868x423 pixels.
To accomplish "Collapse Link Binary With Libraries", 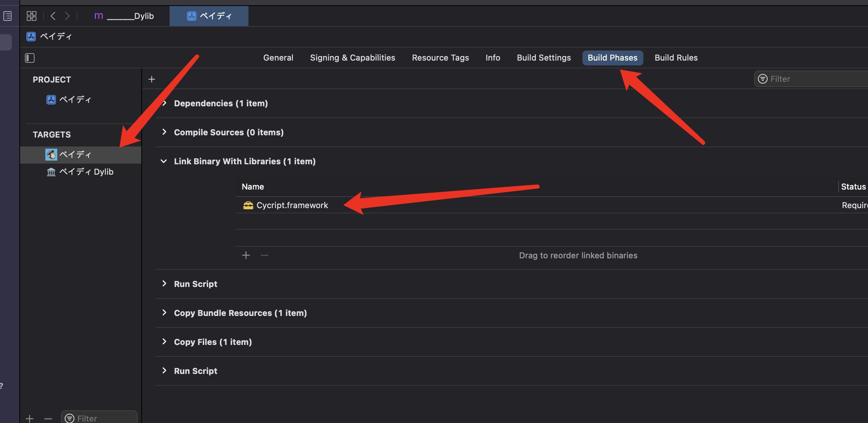I will tap(164, 161).
